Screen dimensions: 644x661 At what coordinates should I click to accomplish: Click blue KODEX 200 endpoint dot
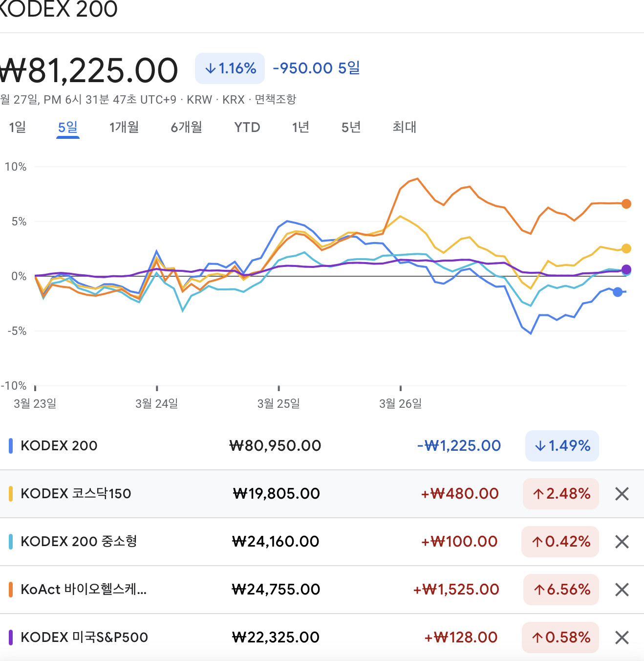click(x=618, y=292)
